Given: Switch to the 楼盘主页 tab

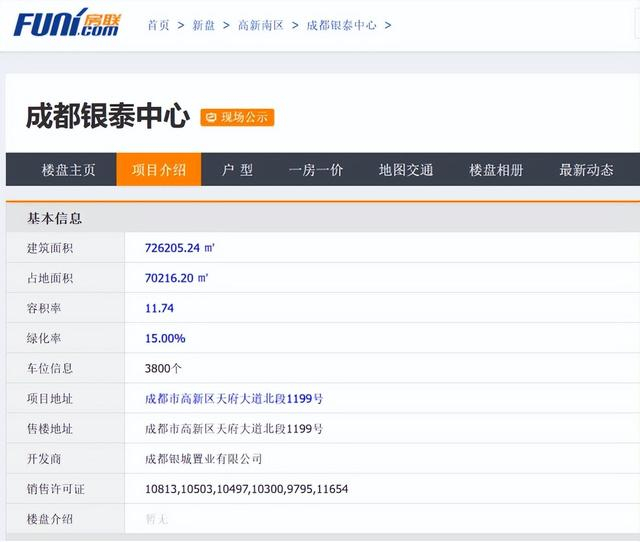Looking at the screenshot, I should (68, 169).
